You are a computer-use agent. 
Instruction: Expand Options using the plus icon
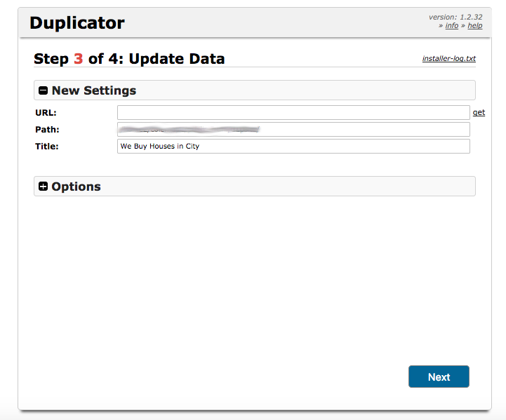tap(44, 187)
